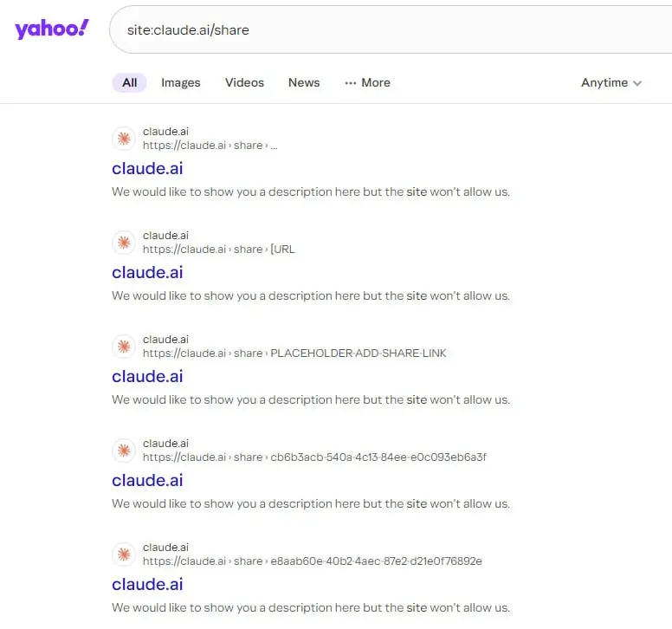Focus the search box containing site:claude.ai/share
The image size is (672, 629).
tap(391, 29)
